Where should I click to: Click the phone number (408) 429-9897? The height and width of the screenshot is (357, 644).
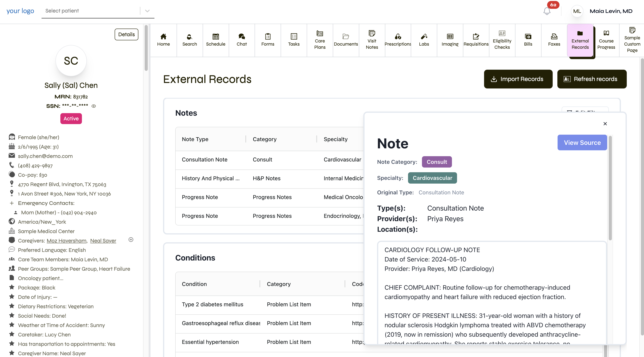click(35, 166)
